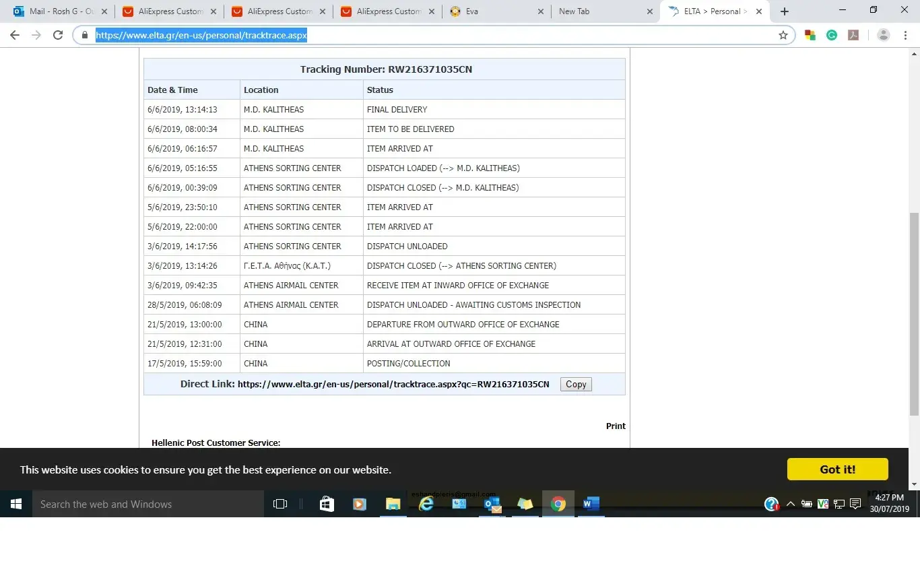This screenshot has width=920, height=588.
Task: Click the browser back arrow
Action: [x=15, y=35]
